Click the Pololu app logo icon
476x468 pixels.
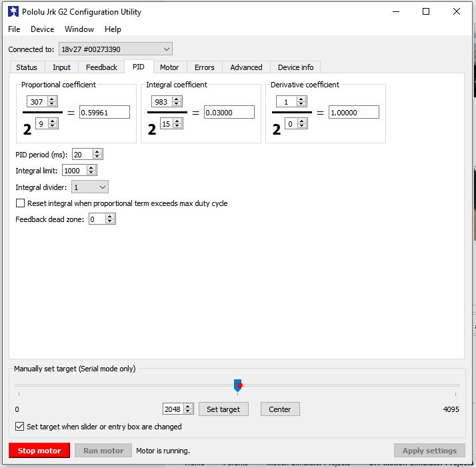point(13,11)
